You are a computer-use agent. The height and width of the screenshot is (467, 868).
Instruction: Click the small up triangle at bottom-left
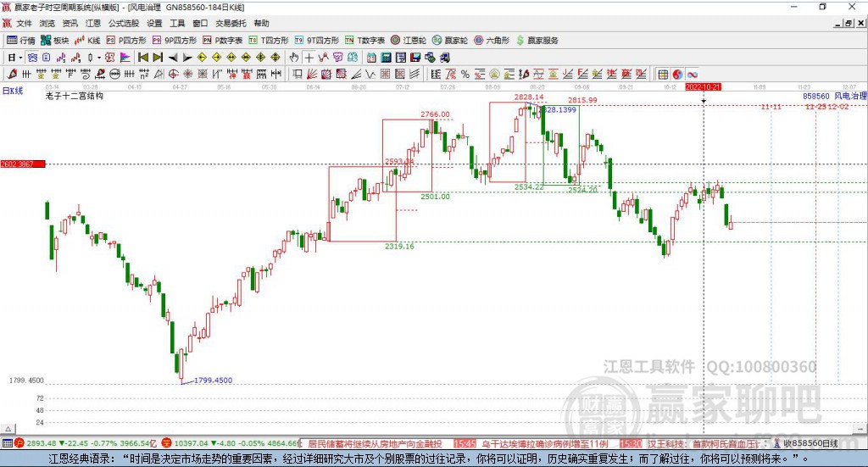pos(8,429)
